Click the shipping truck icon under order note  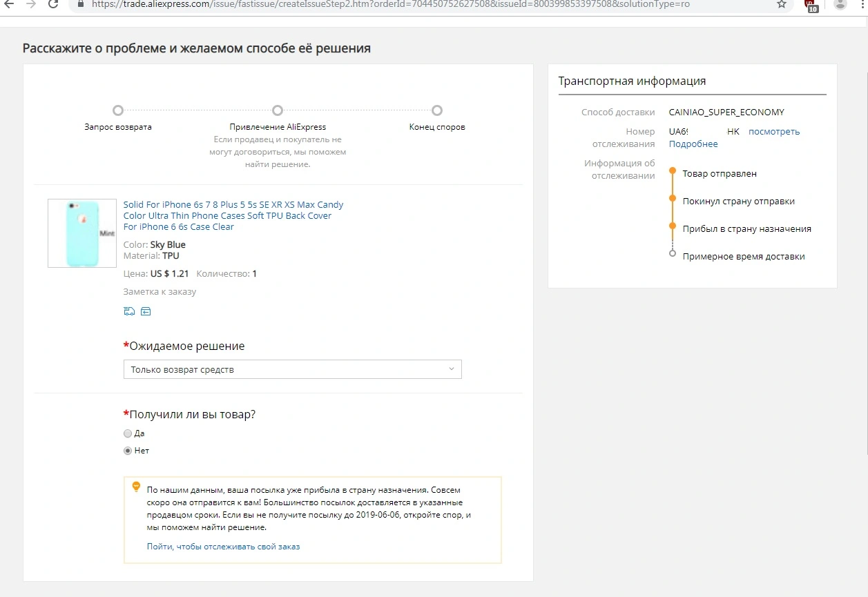[128, 311]
